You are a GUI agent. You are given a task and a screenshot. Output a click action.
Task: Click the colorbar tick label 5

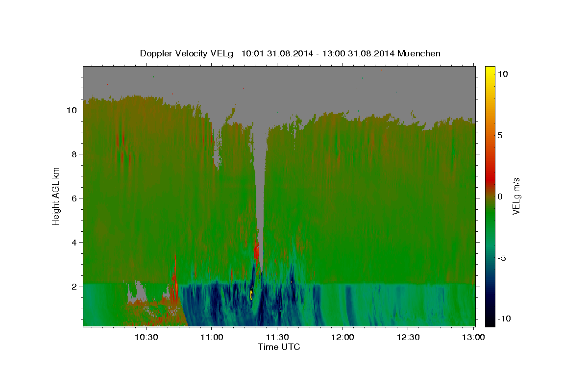point(500,135)
